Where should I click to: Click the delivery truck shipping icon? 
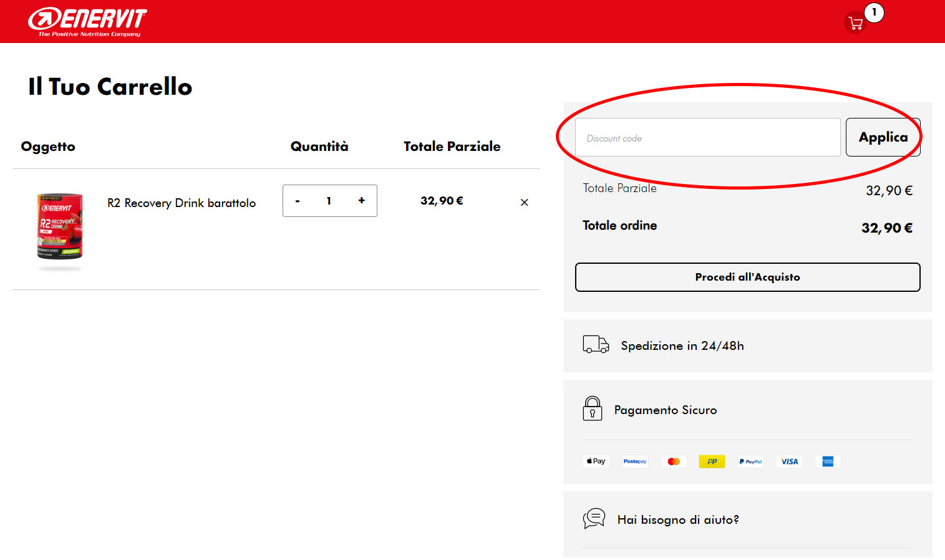pos(595,344)
